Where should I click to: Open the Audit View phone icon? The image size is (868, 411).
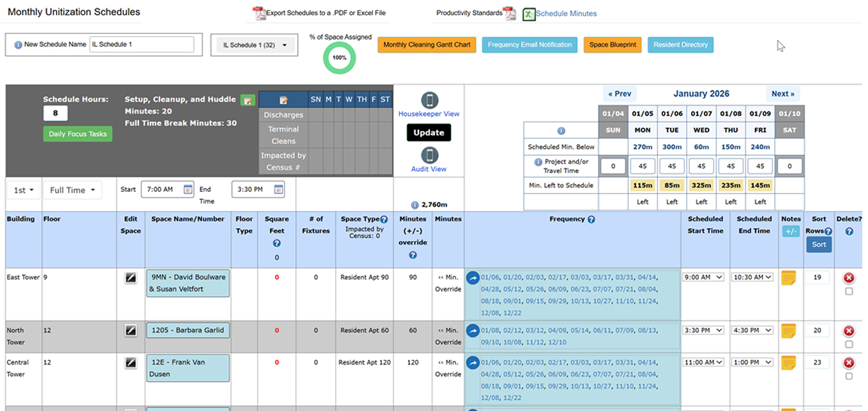[x=429, y=155]
